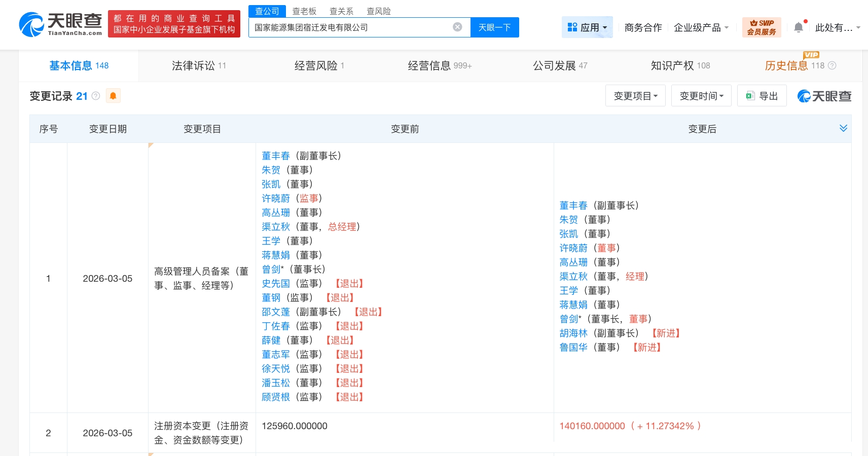Click help icon beside 历史信息 tab
The height and width of the screenshot is (456, 868).
point(832,65)
